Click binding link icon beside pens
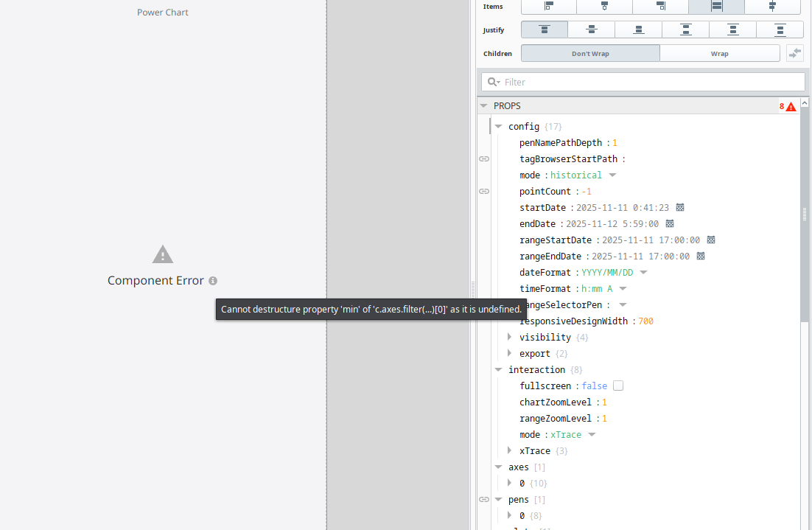Viewport: 812px width, 530px height. pyautogui.click(x=484, y=500)
